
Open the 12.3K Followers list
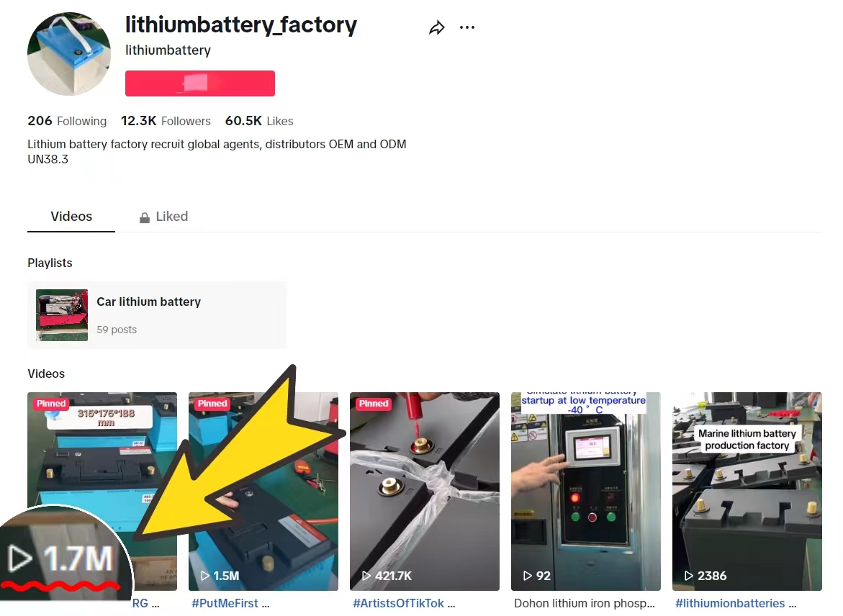click(166, 121)
